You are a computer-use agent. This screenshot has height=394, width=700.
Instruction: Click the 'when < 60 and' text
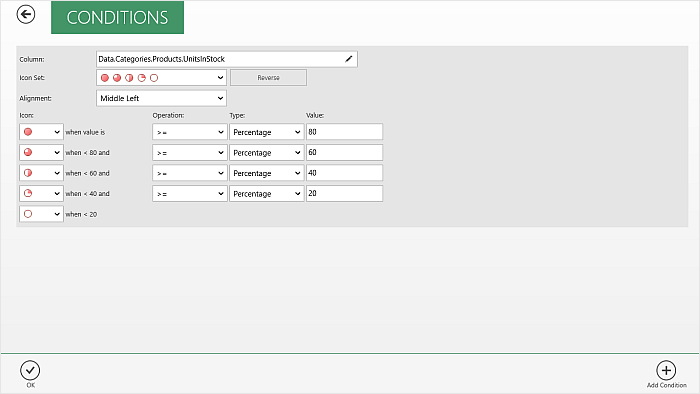[88, 173]
